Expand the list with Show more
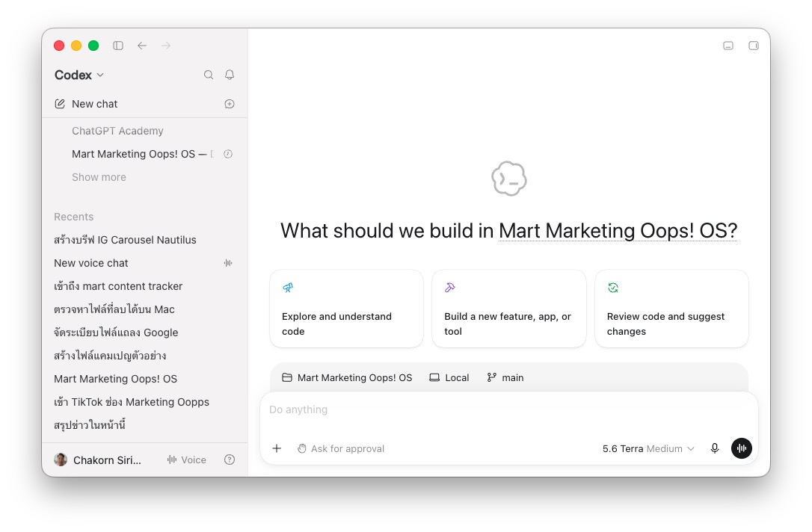The image size is (812, 532). coord(99,177)
